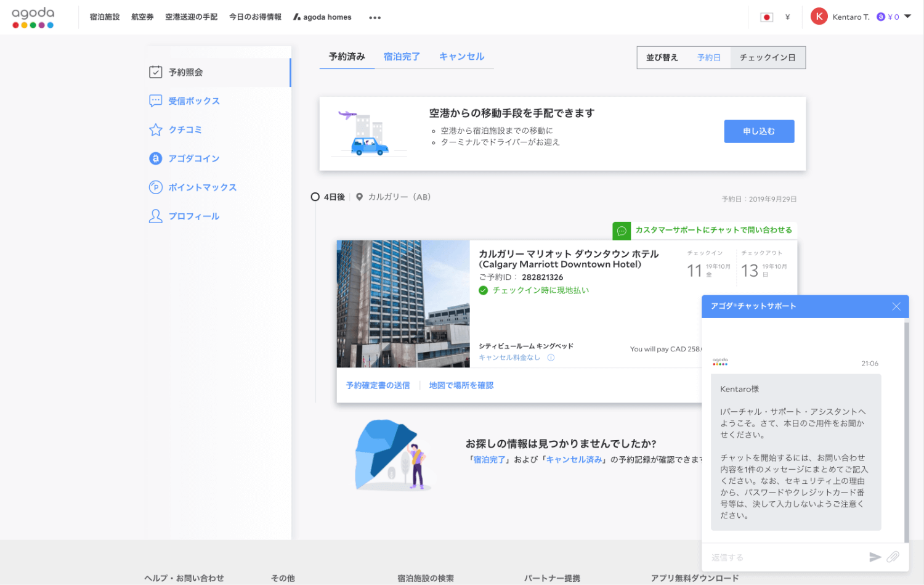Click the airport transfer car illustration

tap(368, 134)
